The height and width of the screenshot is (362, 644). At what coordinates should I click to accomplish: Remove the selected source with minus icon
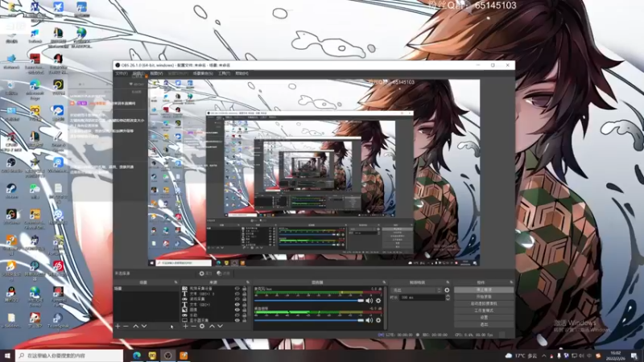193,326
